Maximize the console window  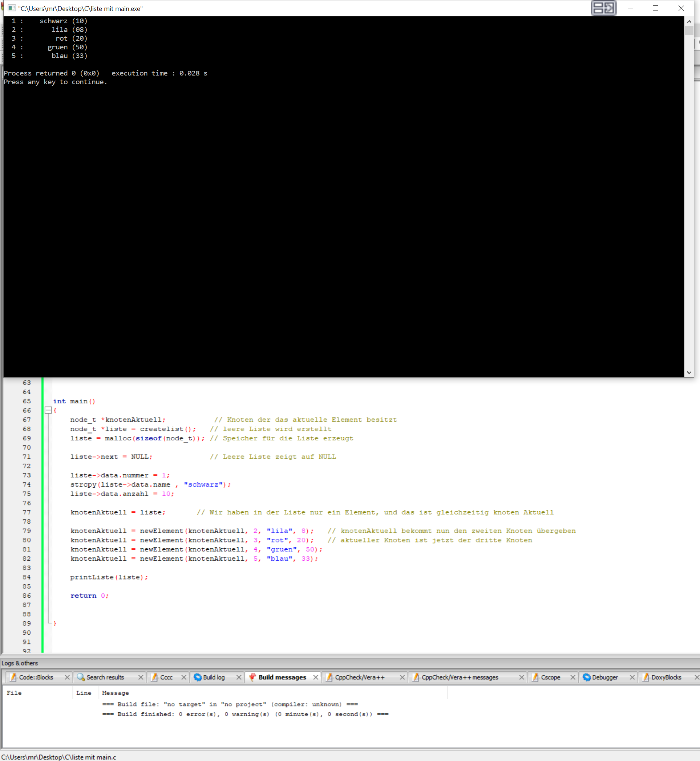point(655,8)
